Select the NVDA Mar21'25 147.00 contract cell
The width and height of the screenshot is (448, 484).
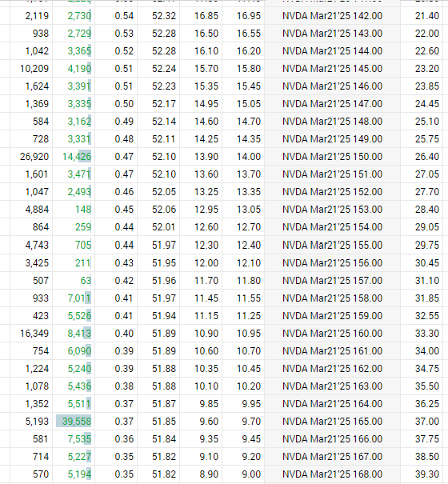click(332, 104)
